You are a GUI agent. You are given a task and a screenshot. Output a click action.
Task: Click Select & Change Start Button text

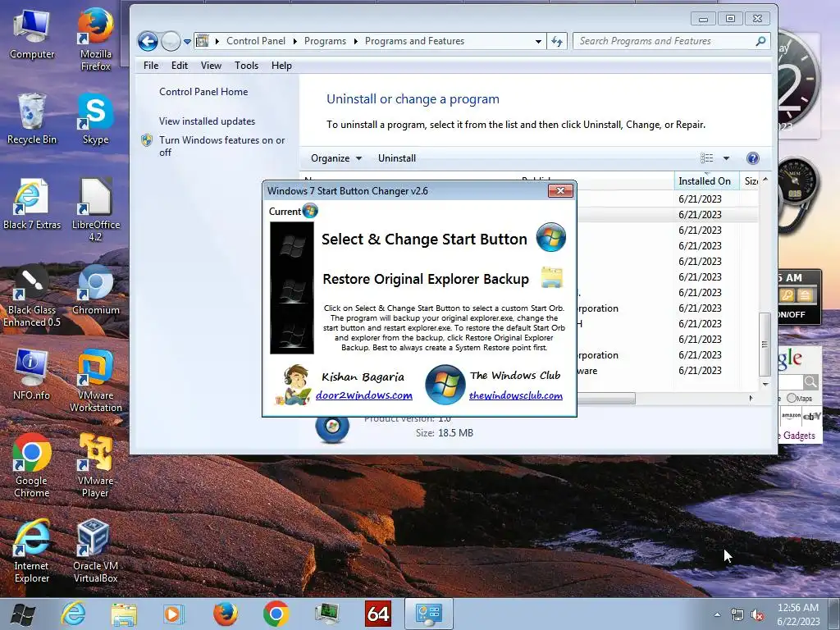(x=424, y=239)
